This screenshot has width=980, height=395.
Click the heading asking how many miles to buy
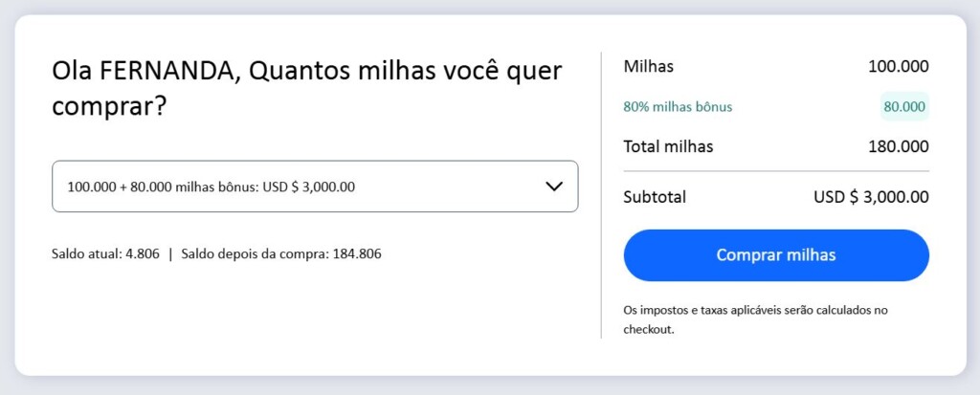tap(306, 87)
